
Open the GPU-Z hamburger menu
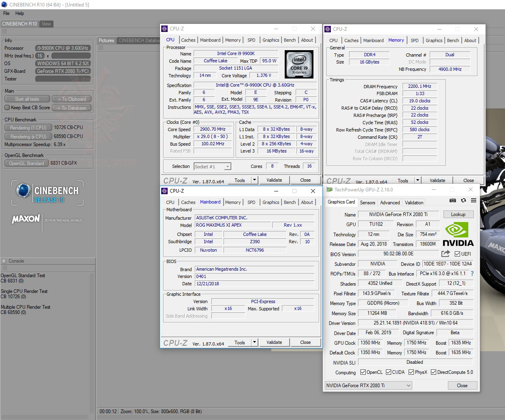473,201
